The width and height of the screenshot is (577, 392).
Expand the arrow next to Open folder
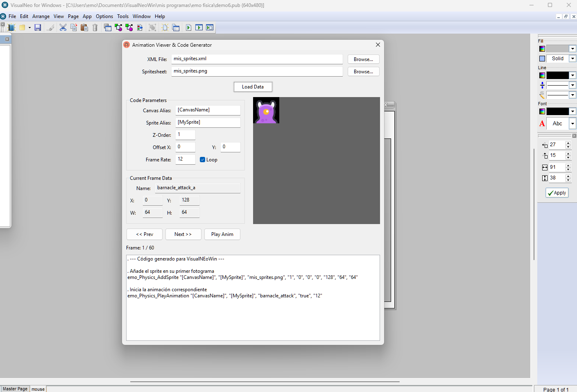pos(29,27)
